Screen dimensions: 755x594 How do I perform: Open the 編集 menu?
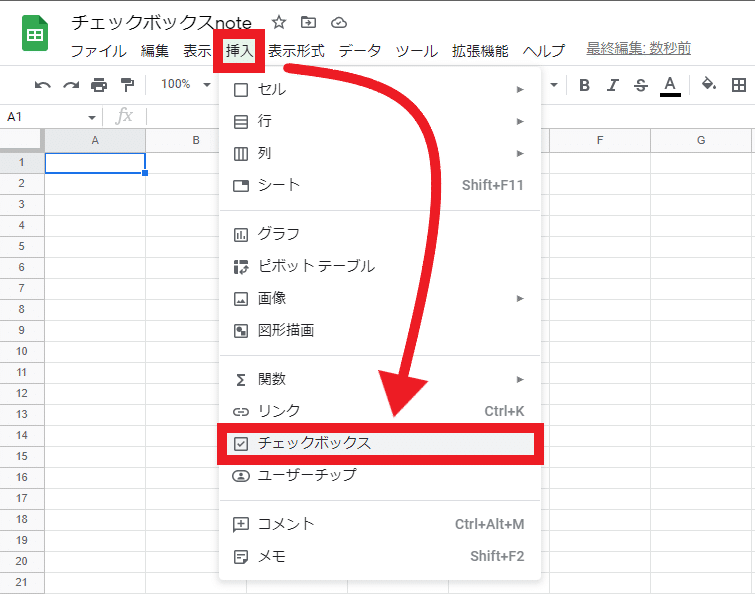tap(155, 51)
